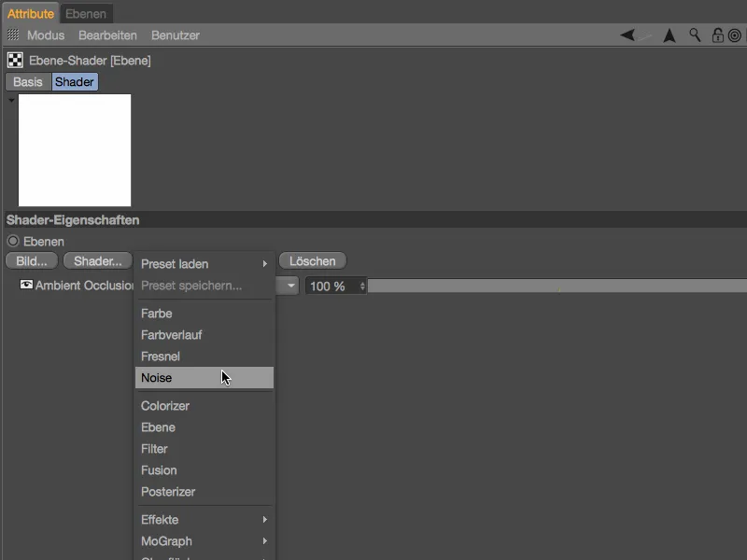This screenshot has width=747, height=560.
Task: Choose Fusion from the shader menu
Action: [204, 470]
